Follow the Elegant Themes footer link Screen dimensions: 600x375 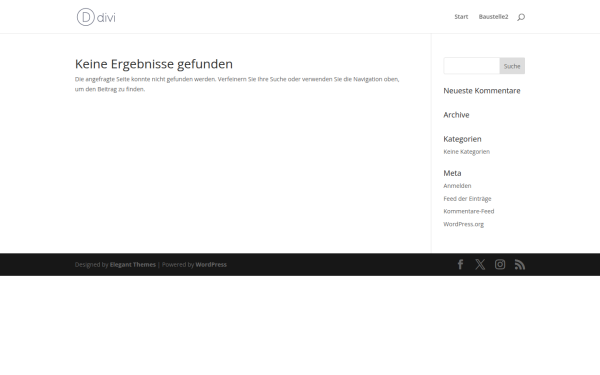click(133, 264)
